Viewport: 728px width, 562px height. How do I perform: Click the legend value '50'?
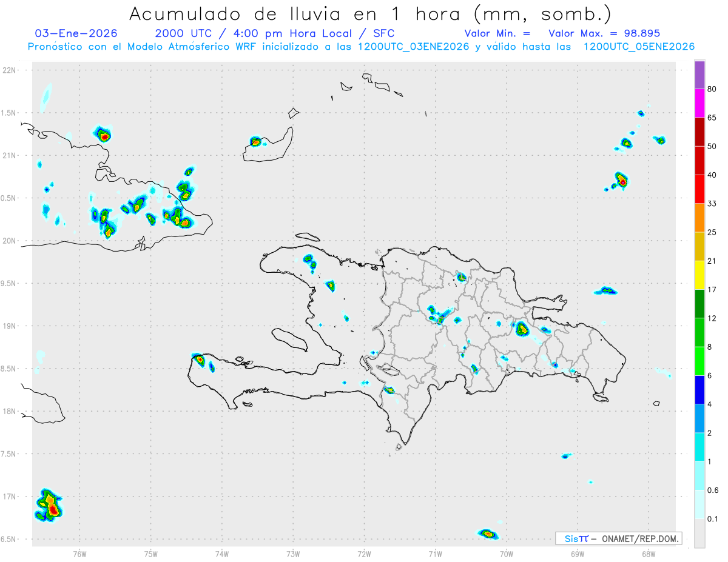pos(712,146)
